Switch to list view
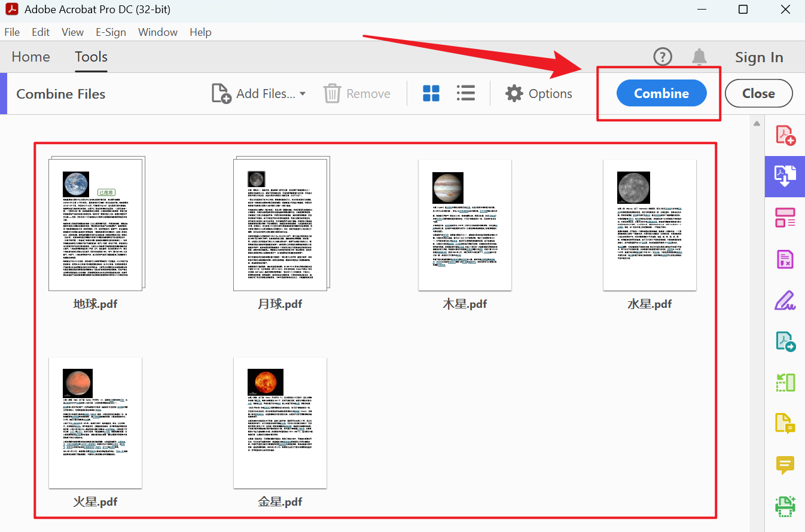Viewport: 805px width, 532px height. tap(465, 93)
